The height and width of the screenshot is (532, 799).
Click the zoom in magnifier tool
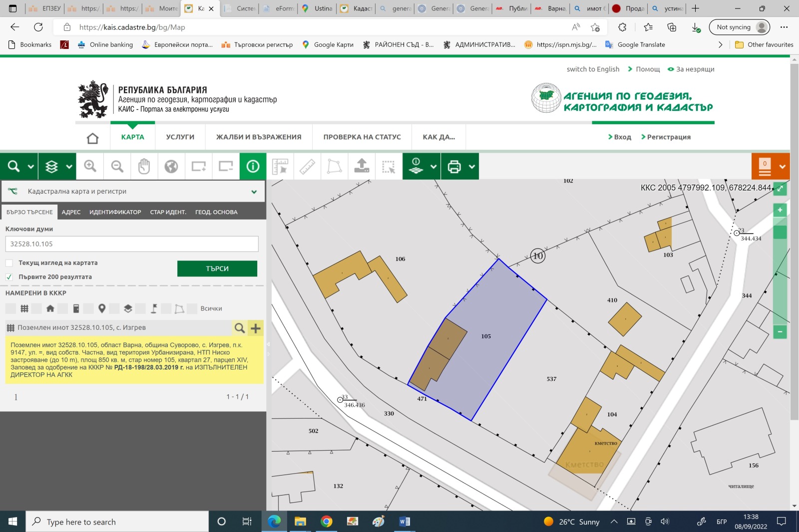90,166
